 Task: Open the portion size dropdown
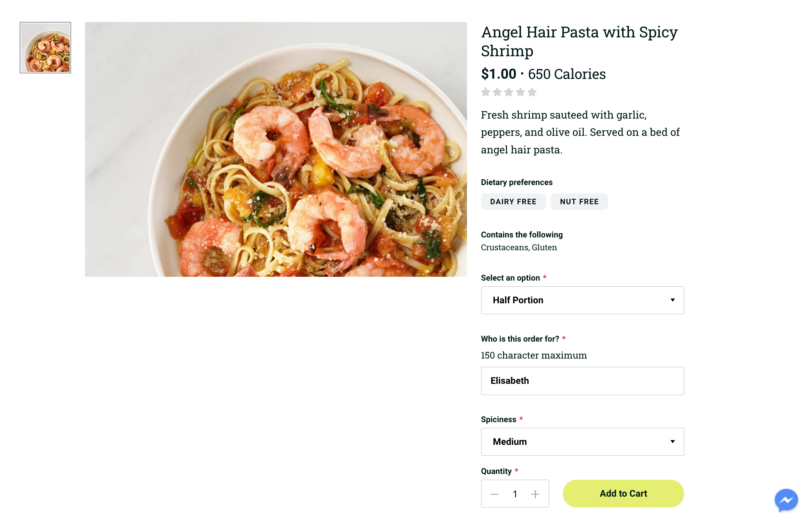582,300
